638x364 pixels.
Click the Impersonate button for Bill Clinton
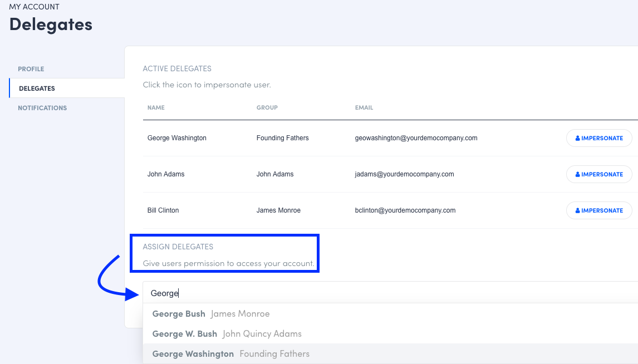(599, 210)
